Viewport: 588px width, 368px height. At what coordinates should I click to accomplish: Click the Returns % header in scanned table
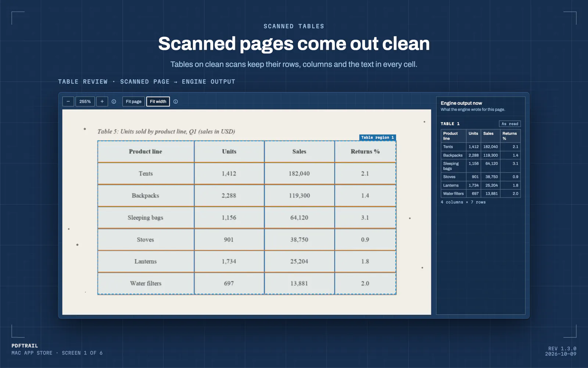click(x=365, y=151)
